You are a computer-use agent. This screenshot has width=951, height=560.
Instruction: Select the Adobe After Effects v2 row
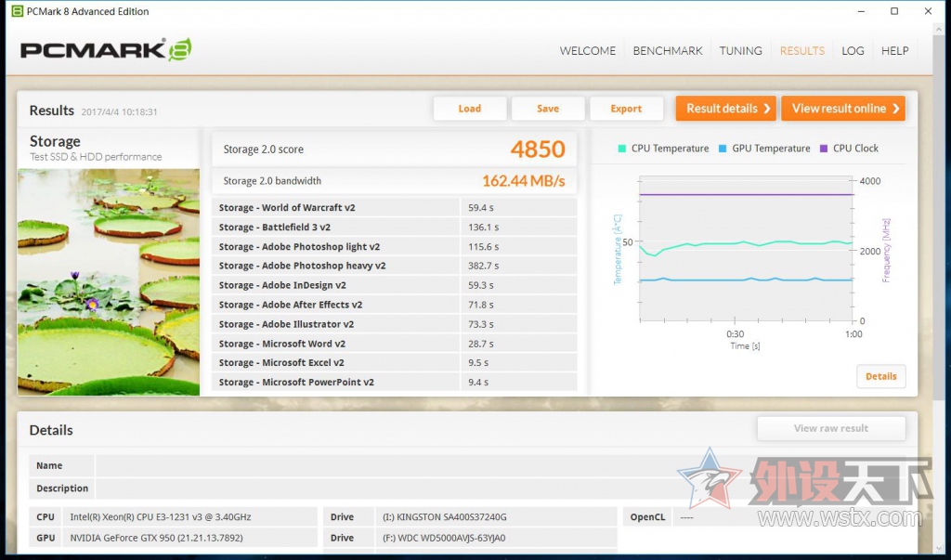[394, 305]
